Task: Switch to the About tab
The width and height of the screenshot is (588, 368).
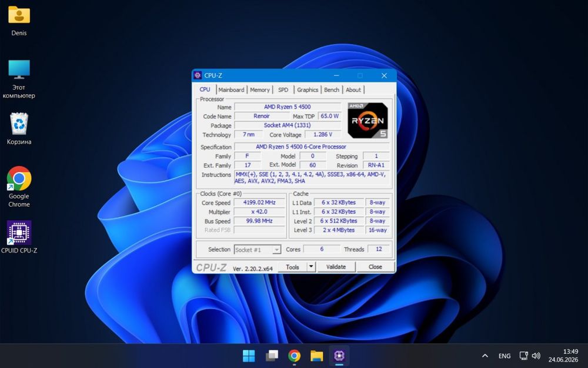Action: pyautogui.click(x=353, y=89)
